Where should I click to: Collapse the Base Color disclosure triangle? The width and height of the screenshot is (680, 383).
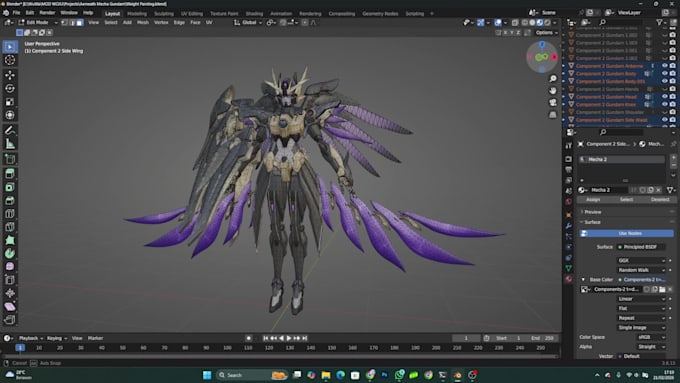tap(583, 280)
